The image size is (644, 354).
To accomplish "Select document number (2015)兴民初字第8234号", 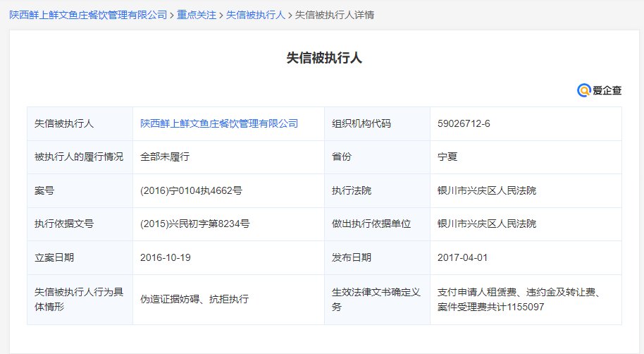I will click(x=195, y=224).
